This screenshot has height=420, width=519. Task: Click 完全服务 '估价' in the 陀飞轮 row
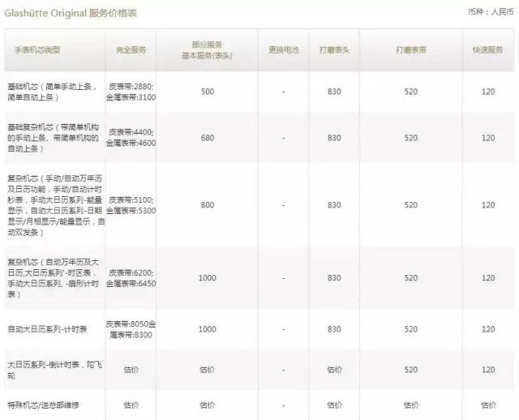131,370
